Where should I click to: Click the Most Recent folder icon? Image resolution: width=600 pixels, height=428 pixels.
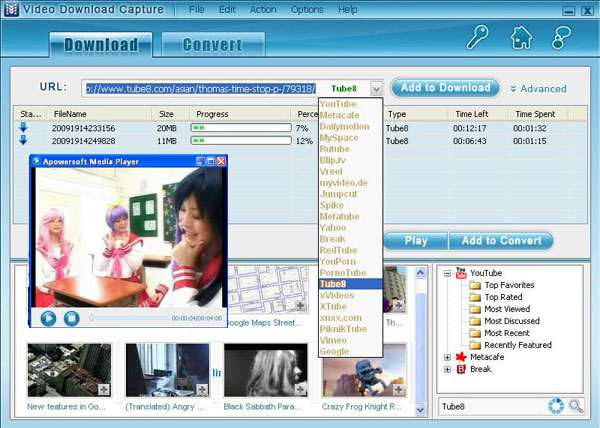coord(475,333)
